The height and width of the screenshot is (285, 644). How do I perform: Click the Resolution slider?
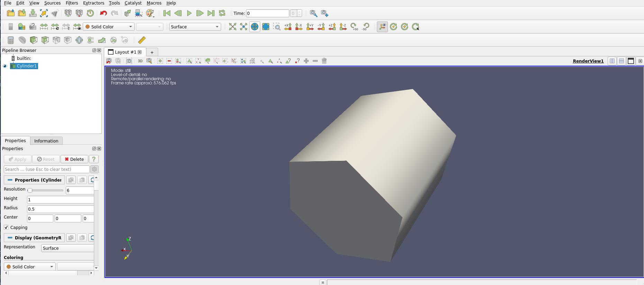(x=45, y=190)
